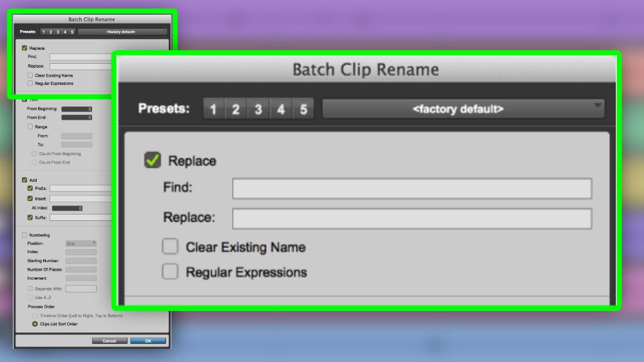Click the small dialog's Find field
This screenshot has width=644, height=362.
click(x=80, y=57)
